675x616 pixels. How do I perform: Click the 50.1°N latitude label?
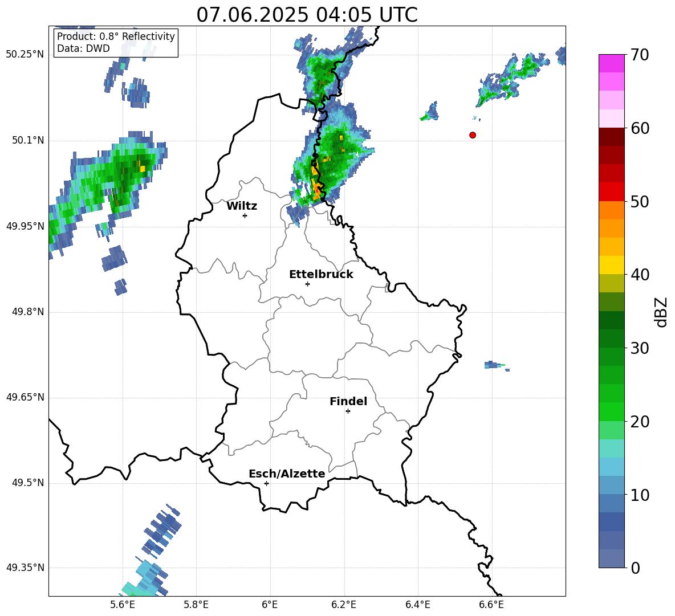point(28,140)
